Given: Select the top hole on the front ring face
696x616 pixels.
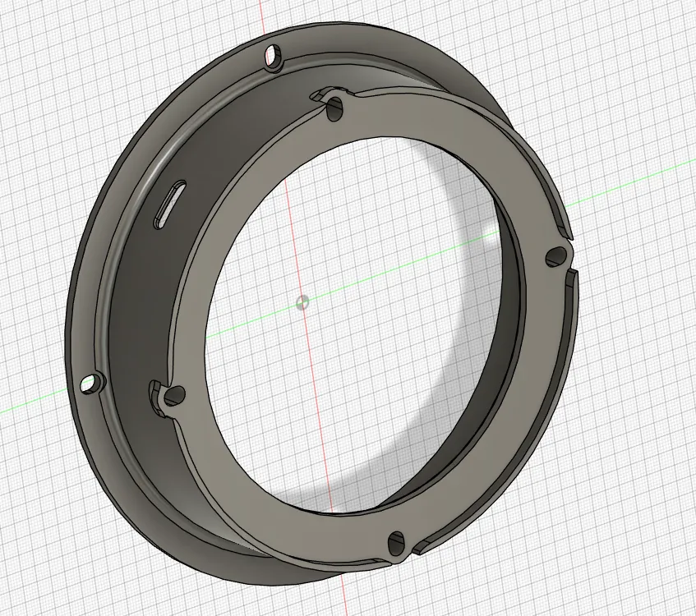Looking at the screenshot, I should point(334,108).
